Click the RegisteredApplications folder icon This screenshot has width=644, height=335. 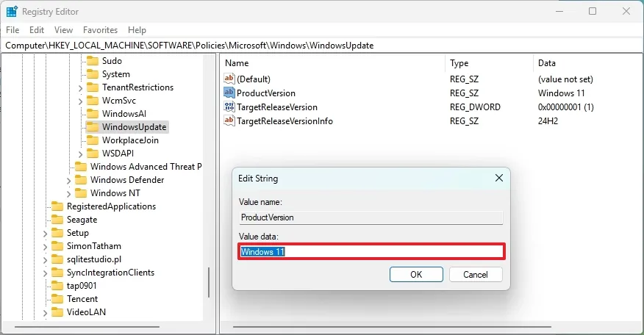click(57, 206)
